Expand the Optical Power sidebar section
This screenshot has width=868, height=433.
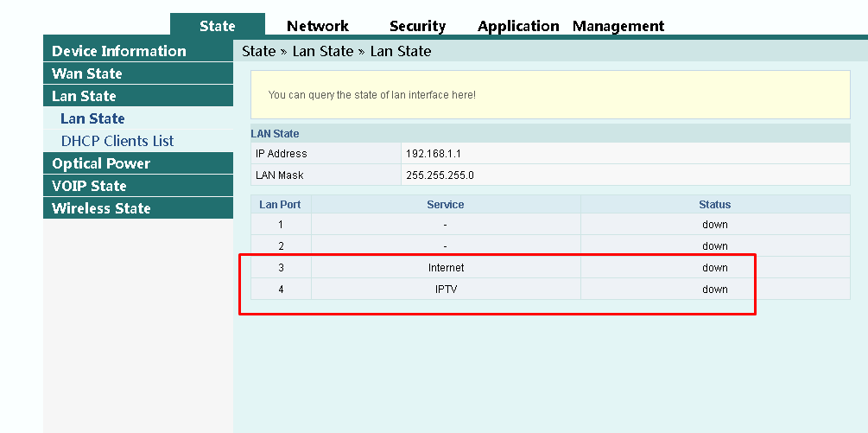point(101,163)
